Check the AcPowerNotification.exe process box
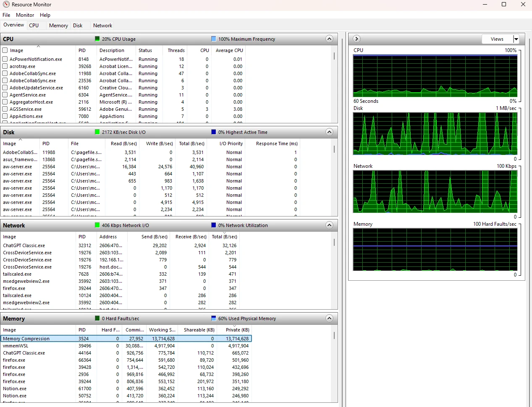The height and width of the screenshot is (407, 532). pyautogui.click(x=5, y=59)
